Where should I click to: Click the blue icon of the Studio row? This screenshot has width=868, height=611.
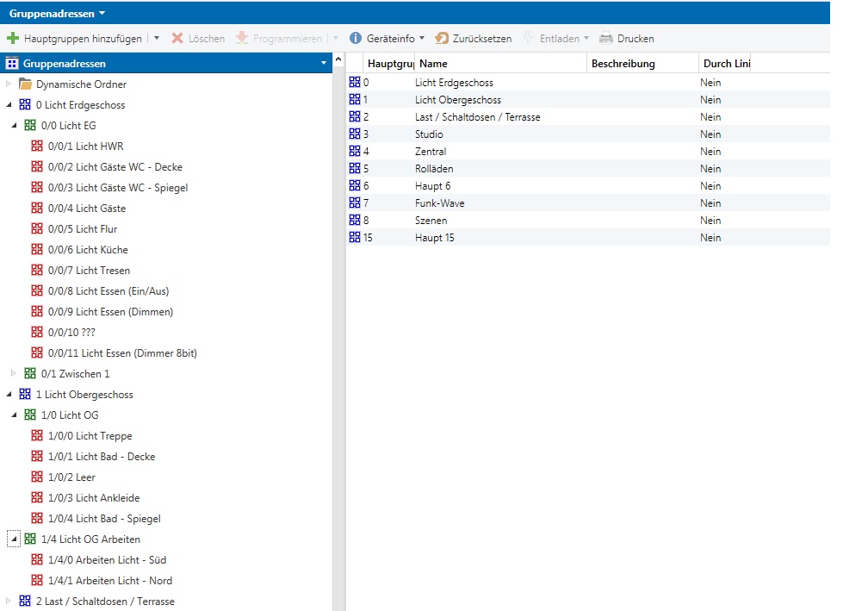point(355,134)
